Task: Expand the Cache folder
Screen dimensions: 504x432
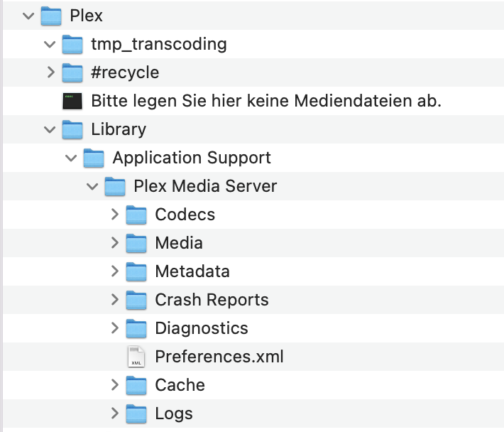Action: 114,385
